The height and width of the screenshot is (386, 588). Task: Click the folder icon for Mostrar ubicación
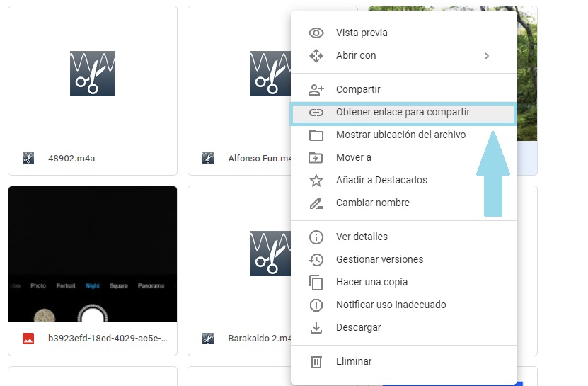coord(316,135)
